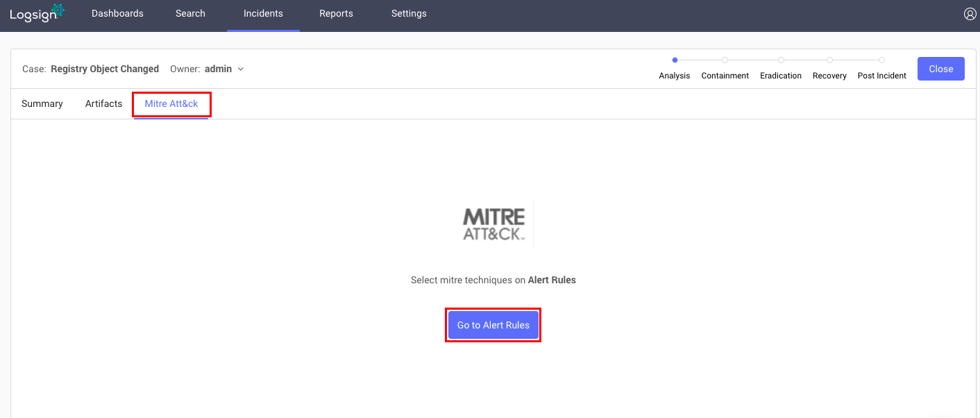
Task: Switch to the Artifacts tab
Action: [104, 103]
